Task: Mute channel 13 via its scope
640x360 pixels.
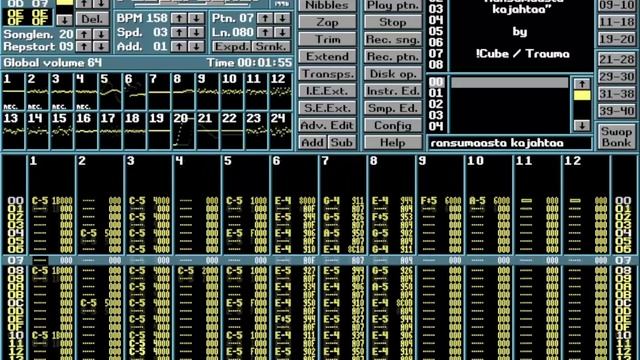Action: (13, 131)
